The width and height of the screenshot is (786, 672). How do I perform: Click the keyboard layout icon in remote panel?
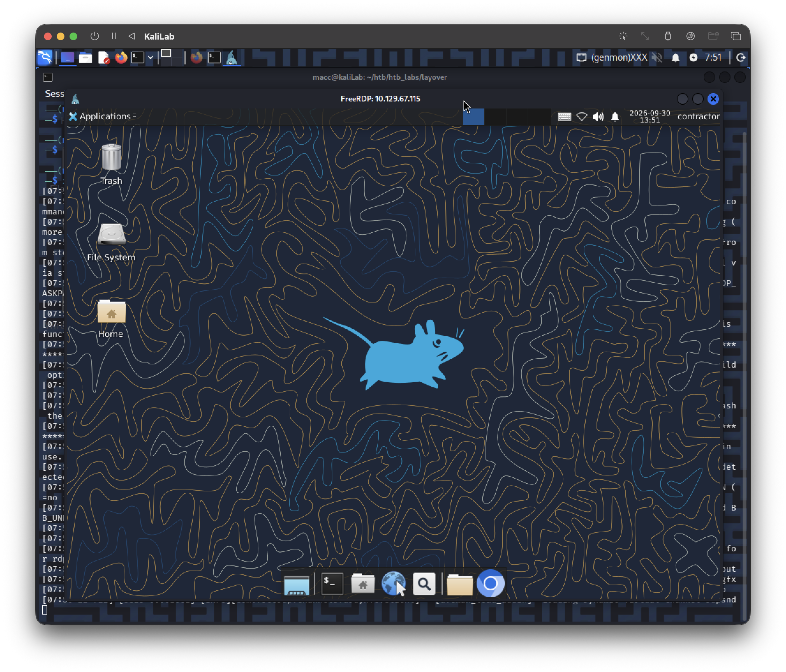click(565, 116)
